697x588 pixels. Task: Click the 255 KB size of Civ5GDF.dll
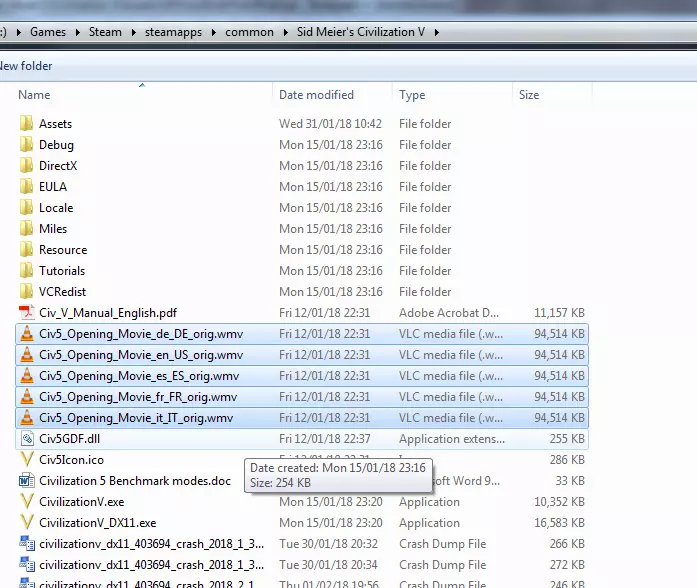pos(567,439)
